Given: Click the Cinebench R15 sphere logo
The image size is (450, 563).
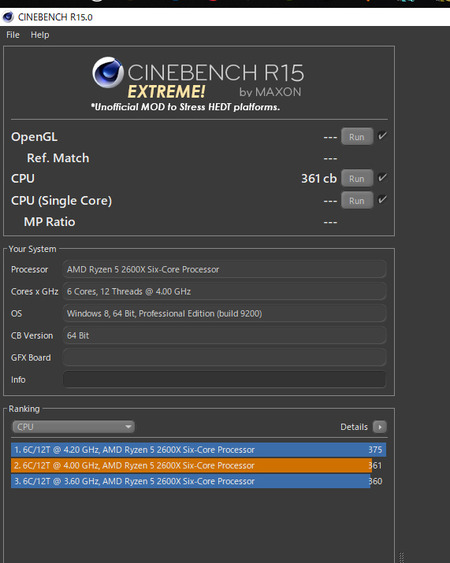Looking at the screenshot, I should pos(108,72).
